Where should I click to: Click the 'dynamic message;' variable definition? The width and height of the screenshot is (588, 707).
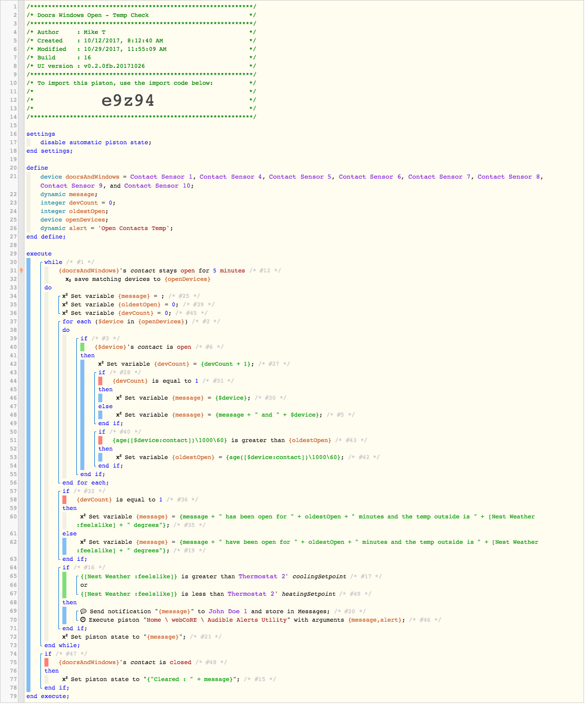(69, 194)
